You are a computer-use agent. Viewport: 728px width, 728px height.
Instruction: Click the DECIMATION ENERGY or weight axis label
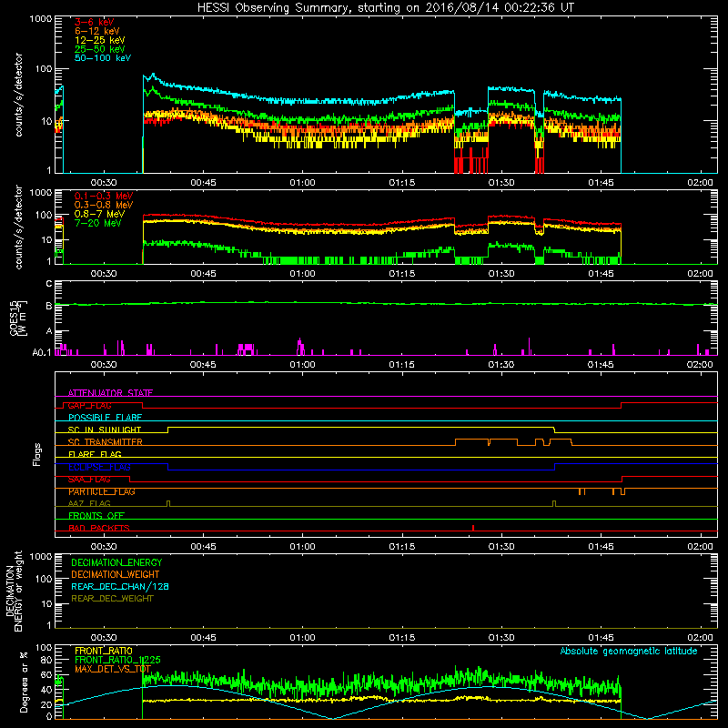click(14, 591)
